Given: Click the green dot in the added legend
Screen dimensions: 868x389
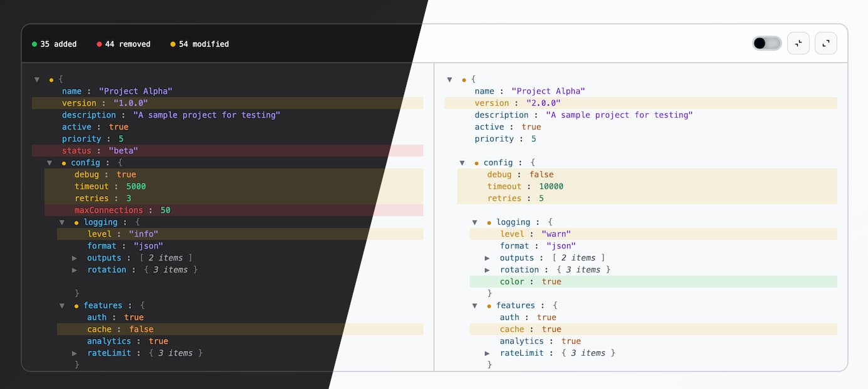Looking at the screenshot, I should click(x=34, y=44).
